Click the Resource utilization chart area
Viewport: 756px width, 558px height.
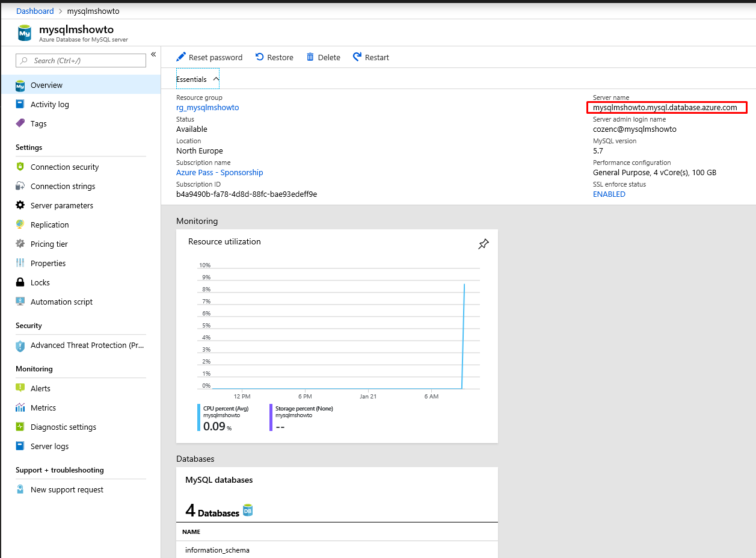(339, 327)
